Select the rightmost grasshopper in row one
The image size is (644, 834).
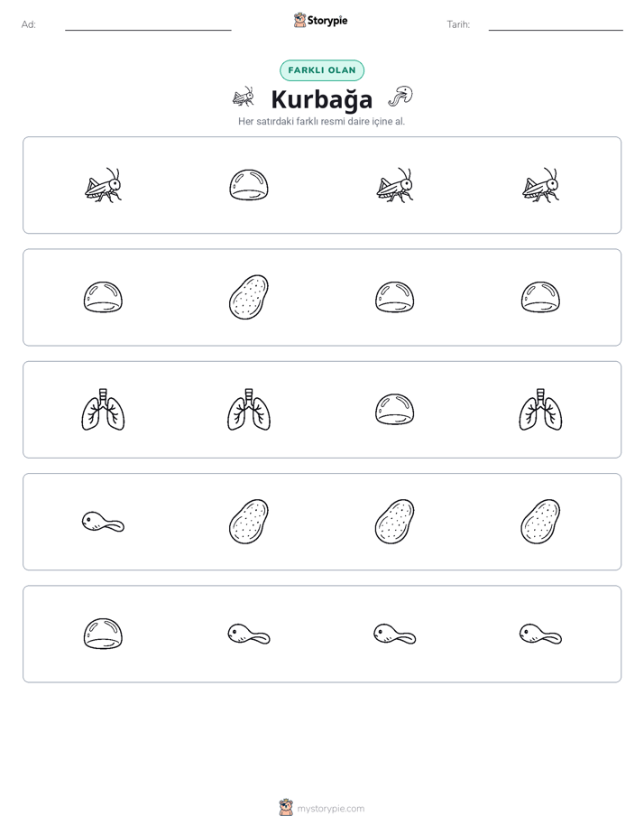(x=540, y=185)
